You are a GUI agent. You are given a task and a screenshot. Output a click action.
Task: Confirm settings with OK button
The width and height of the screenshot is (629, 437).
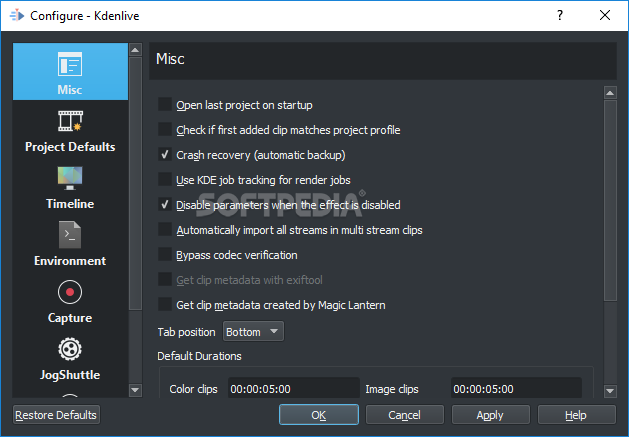click(x=319, y=415)
